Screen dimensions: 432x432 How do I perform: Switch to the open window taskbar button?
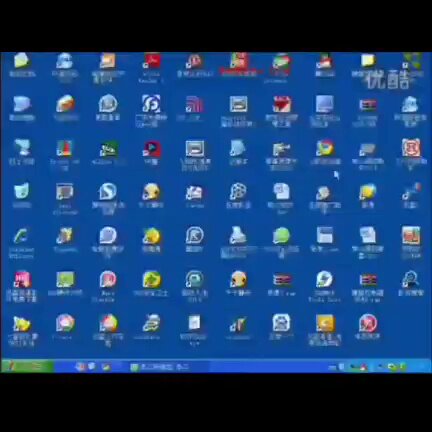(160, 367)
